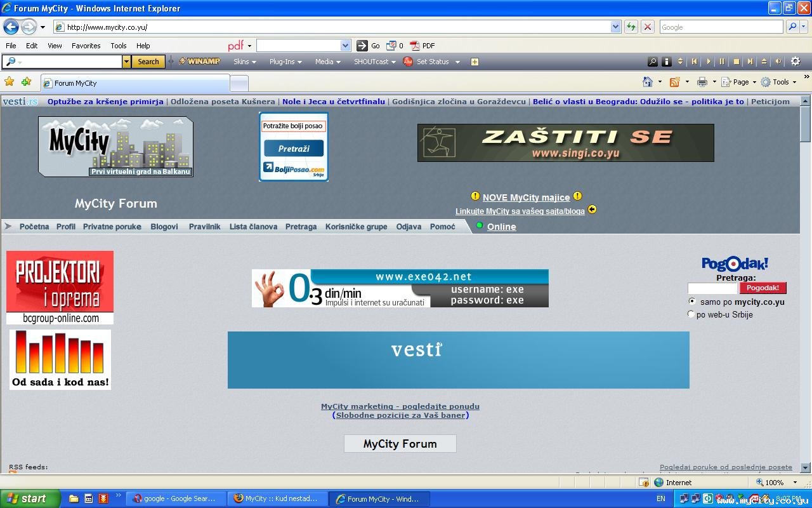This screenshot has width=812, height=508.
Task: Open the Winamp Plug-Ins dropdown
Action: (x=285, y=62)
